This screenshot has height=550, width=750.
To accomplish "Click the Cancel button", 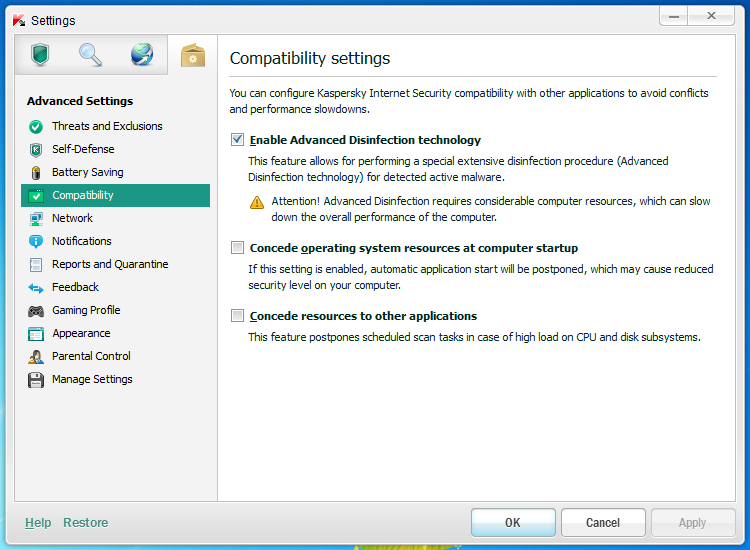I will (603, 523).
